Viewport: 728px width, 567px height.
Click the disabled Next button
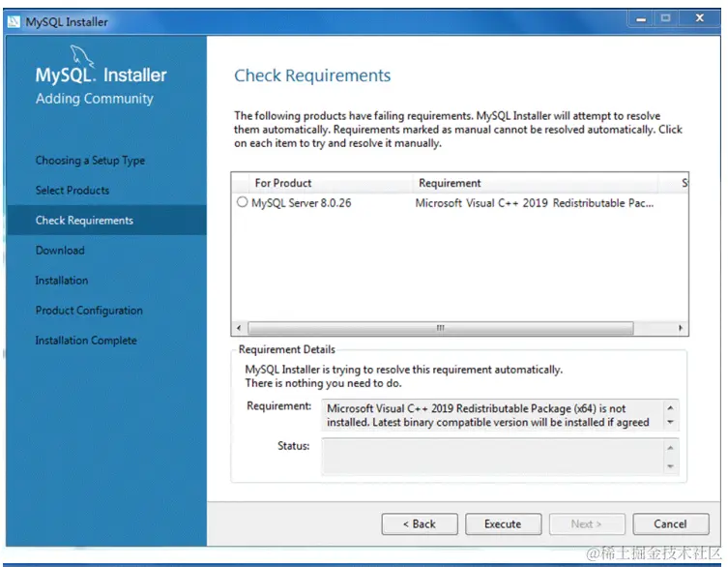[587, 524]
